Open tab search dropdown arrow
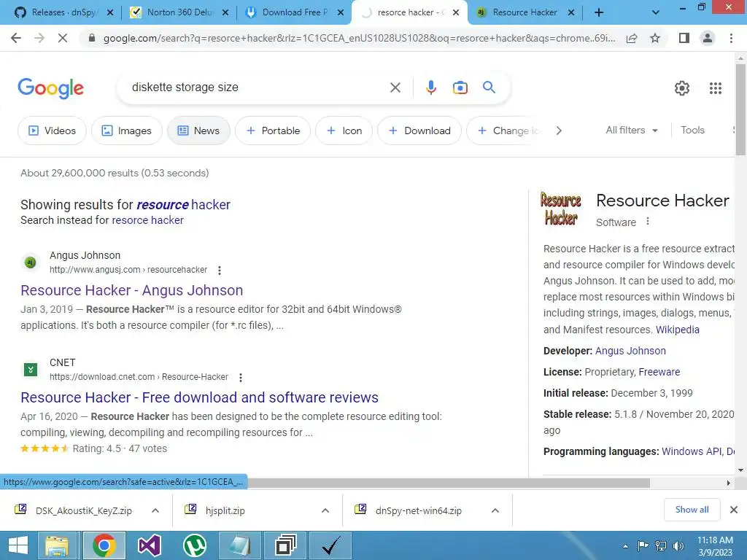The image size is (747, 560). pyautogui.click(x=656, y=13)
